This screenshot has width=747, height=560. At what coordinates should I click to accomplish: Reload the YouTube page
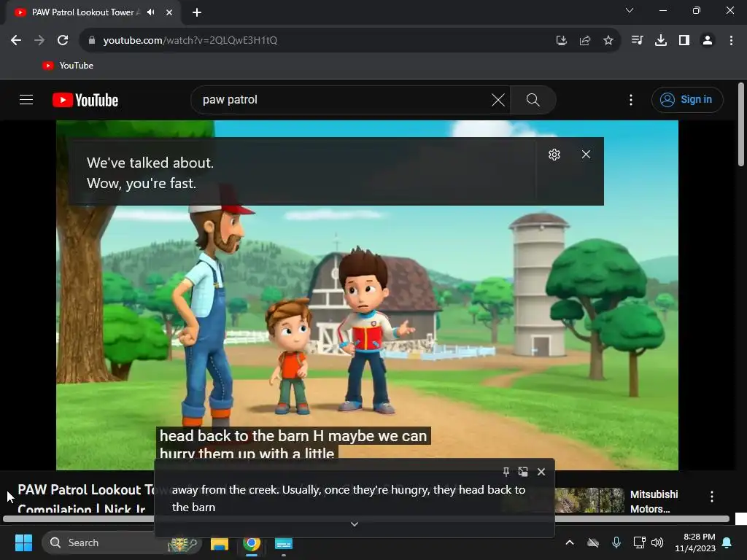(63, 41)
